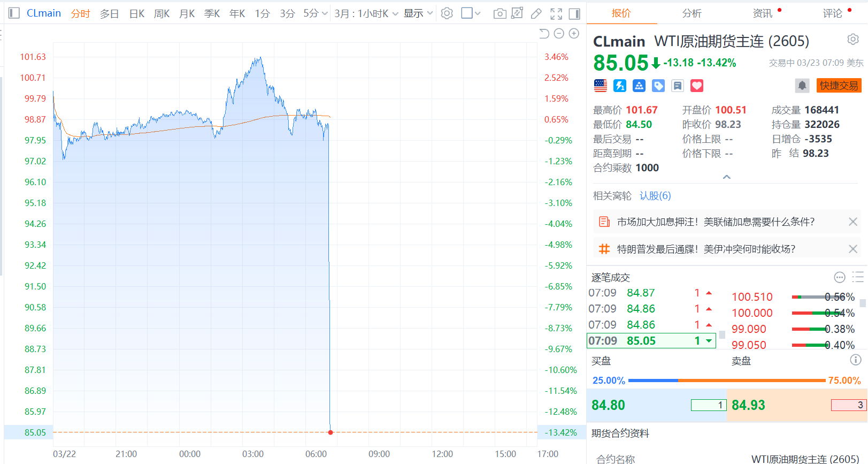Select the 日K chart period
The image size is (868, 464).
(136, 13)
